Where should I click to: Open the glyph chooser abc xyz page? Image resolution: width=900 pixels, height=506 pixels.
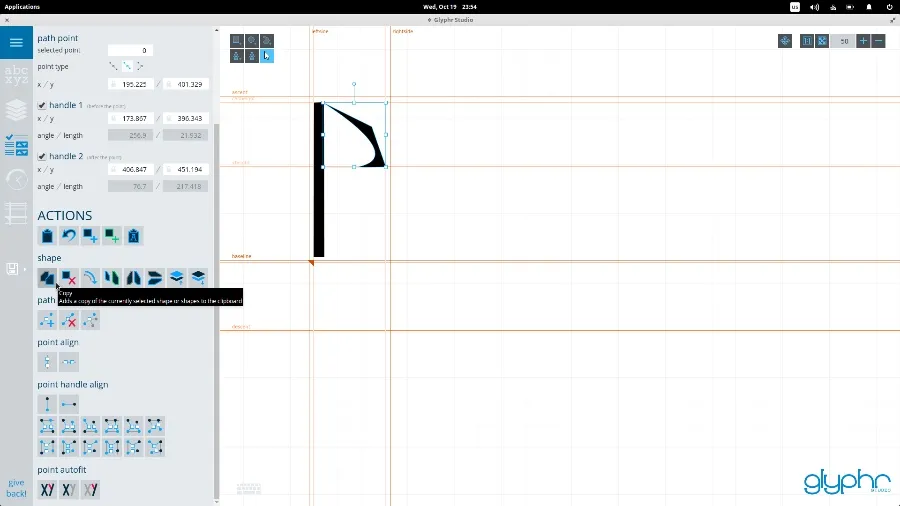16,75
